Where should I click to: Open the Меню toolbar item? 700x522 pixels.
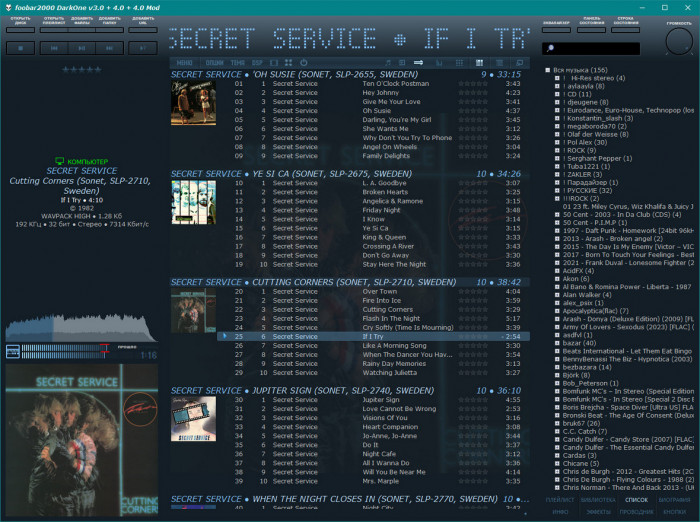(184, 63)
